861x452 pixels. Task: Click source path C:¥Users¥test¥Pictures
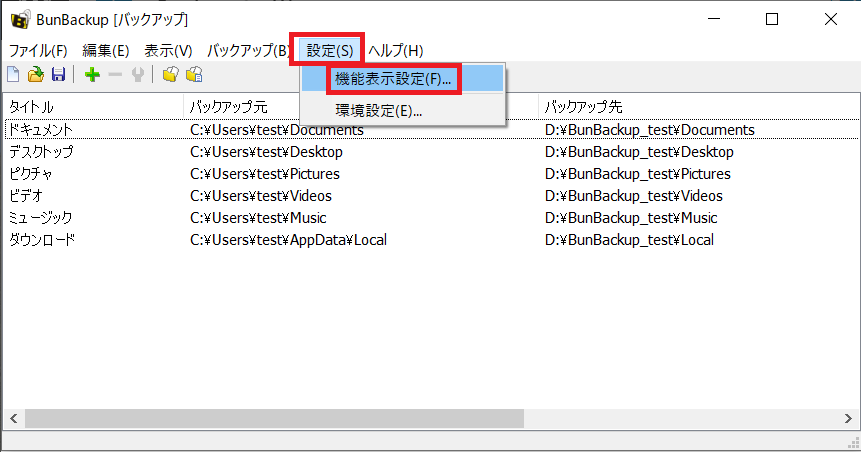tap(265, 174)
